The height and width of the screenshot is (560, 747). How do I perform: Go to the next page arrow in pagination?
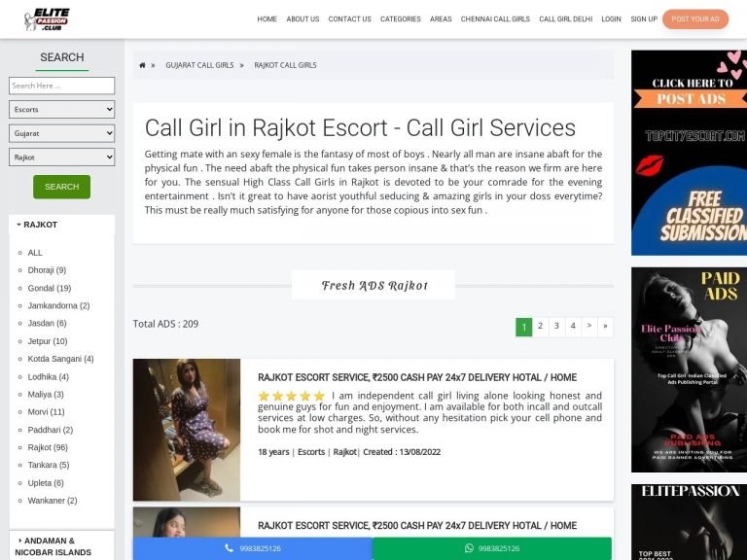coord(588,327)
